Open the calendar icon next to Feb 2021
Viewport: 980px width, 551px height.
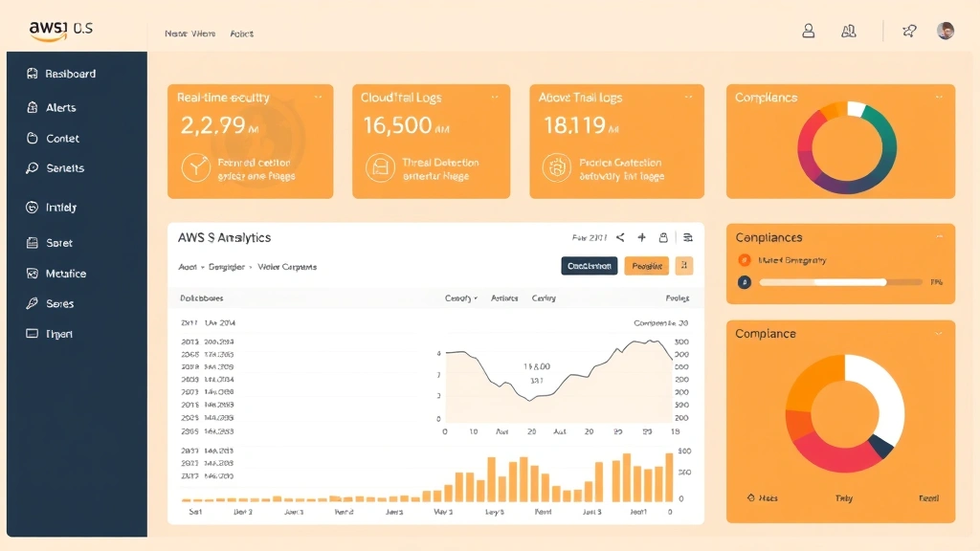point(663,237)
